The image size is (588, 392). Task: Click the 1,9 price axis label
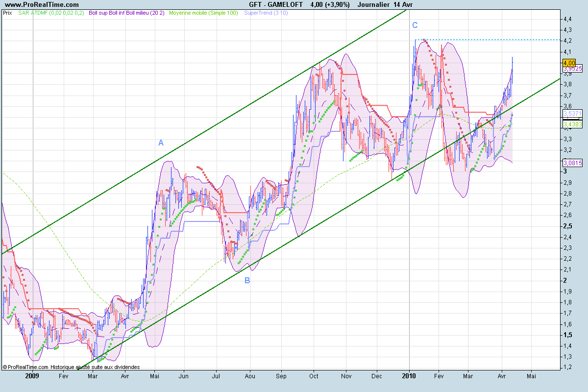567,292
